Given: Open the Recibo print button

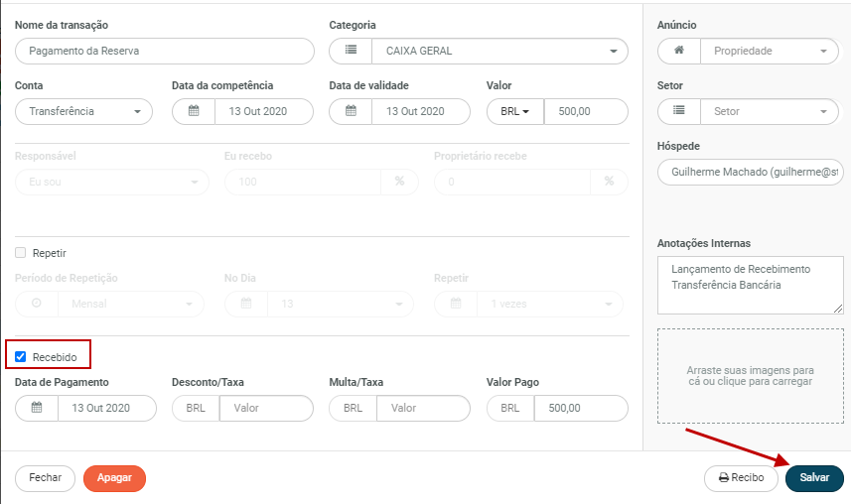Looking at the screenshot, I should coord(741,477).
